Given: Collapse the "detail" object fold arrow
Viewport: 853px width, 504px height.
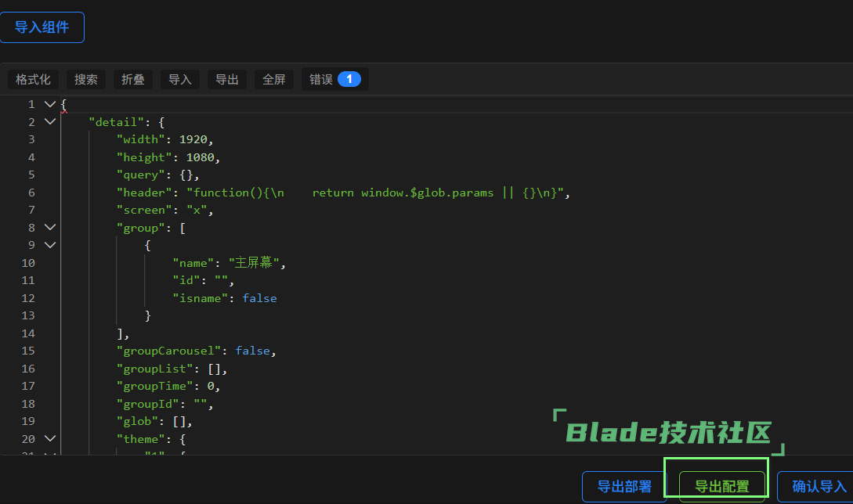Looking at the screenshot, I should coord(50,122).
